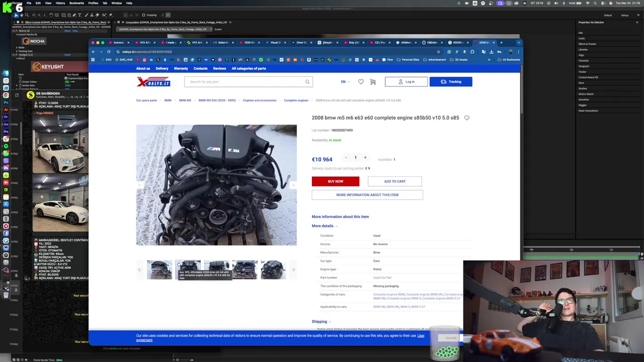
Task: Expand the Matte group in Mocha AE
Action: point(16,48)
